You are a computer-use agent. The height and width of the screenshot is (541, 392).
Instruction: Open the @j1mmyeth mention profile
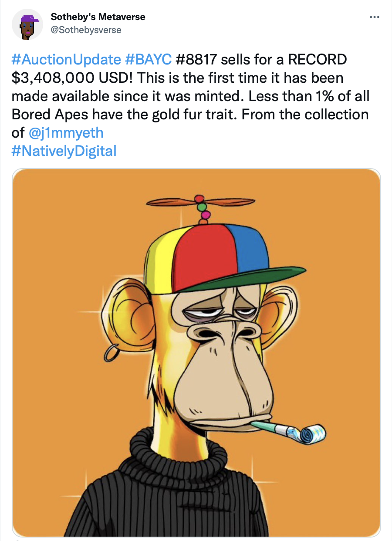click(x=68, y=132)
